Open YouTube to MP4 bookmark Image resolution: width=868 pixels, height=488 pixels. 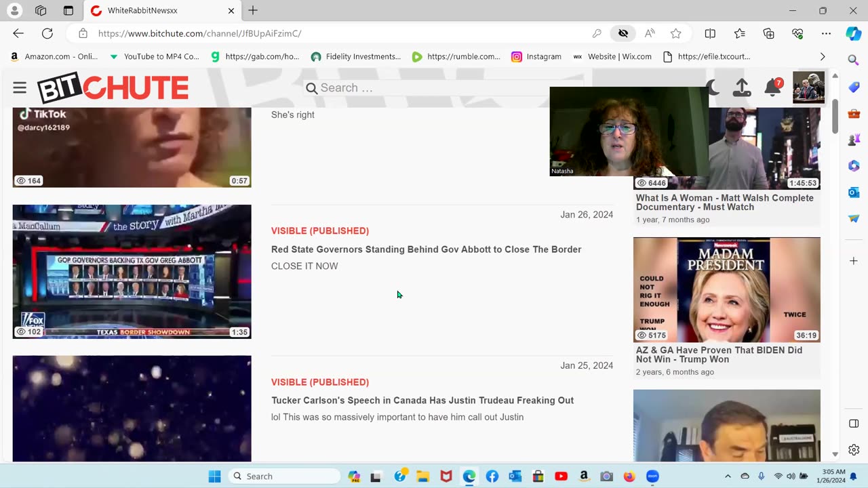point(154,57)
